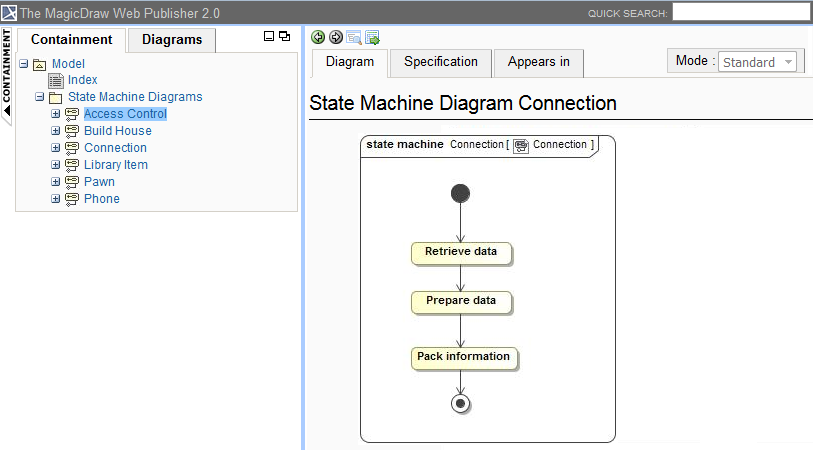Image resolution: width=813 pixels, height=450 pixels.
Task: Click the expand-all icon in Containment panel
Action: [284, 36]
